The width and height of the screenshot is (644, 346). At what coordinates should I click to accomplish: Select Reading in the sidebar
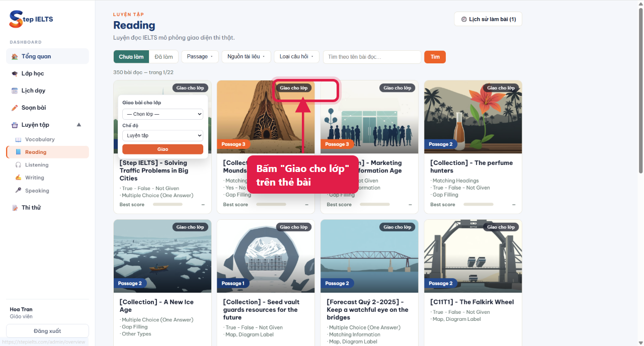coord(47,152)
